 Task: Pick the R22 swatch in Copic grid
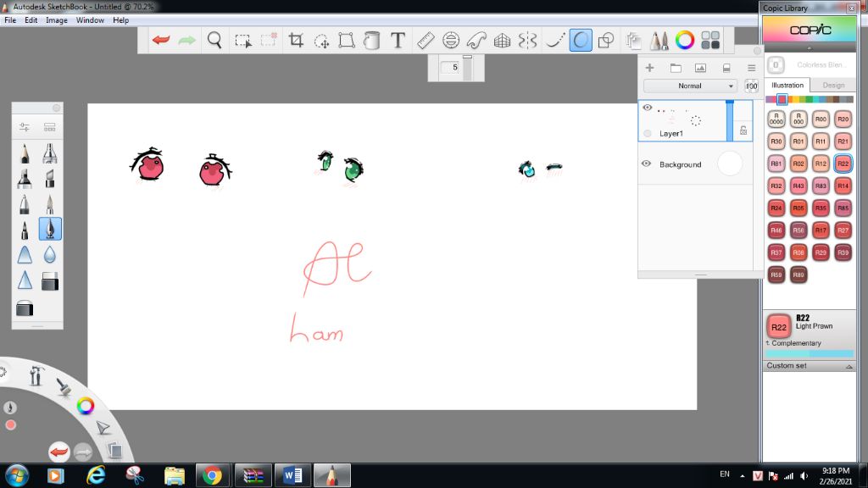pos(843,164)
